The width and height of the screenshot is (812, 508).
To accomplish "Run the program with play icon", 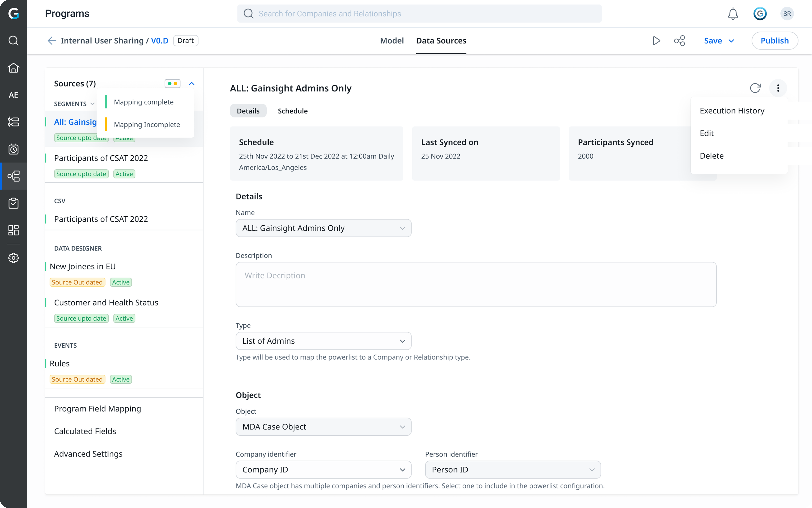I will click(x=657, y=41).
